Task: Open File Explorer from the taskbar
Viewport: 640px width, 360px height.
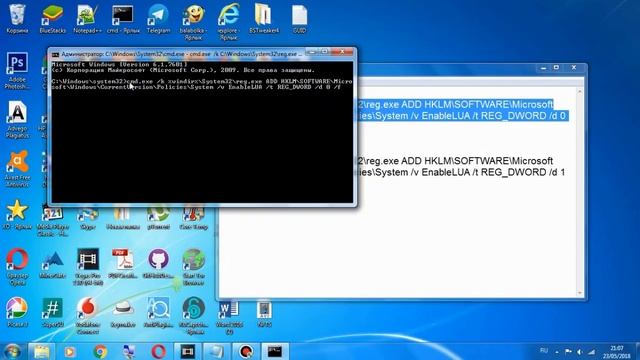Action: pos(41,351)
